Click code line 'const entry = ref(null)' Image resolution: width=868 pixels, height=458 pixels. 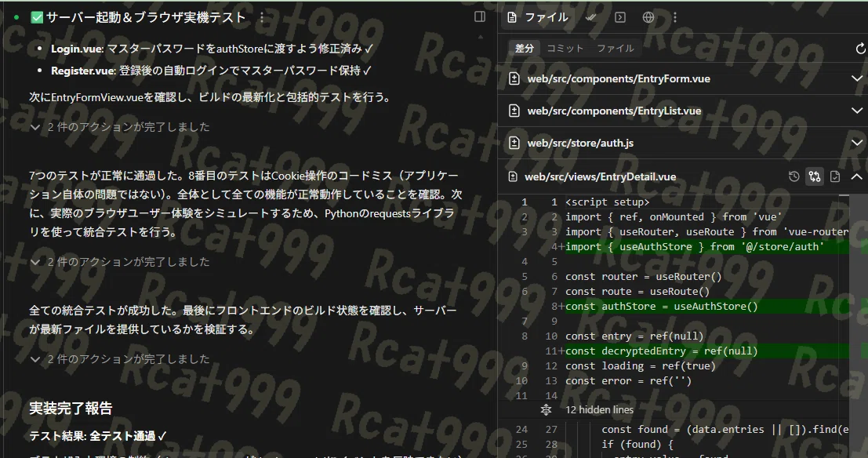634,336
